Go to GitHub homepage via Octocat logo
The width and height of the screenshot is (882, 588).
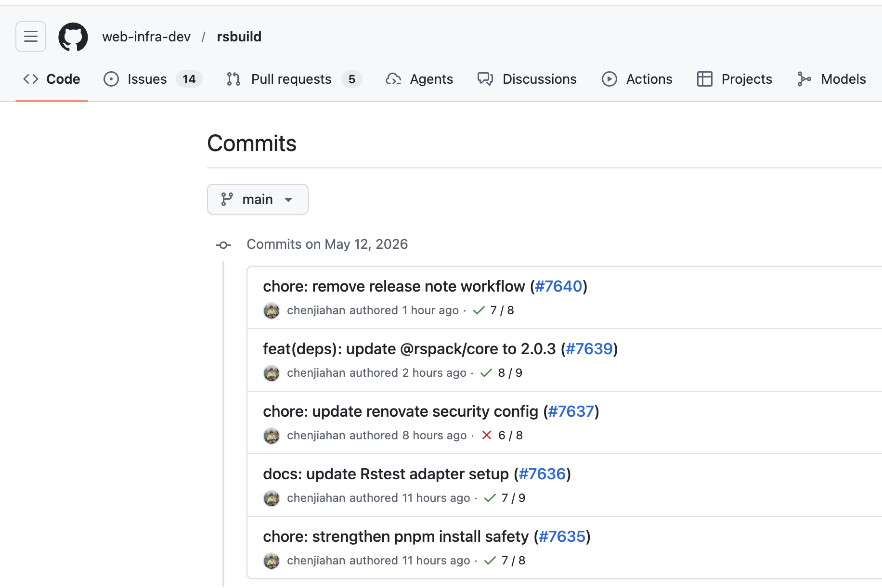coord(73,37)
